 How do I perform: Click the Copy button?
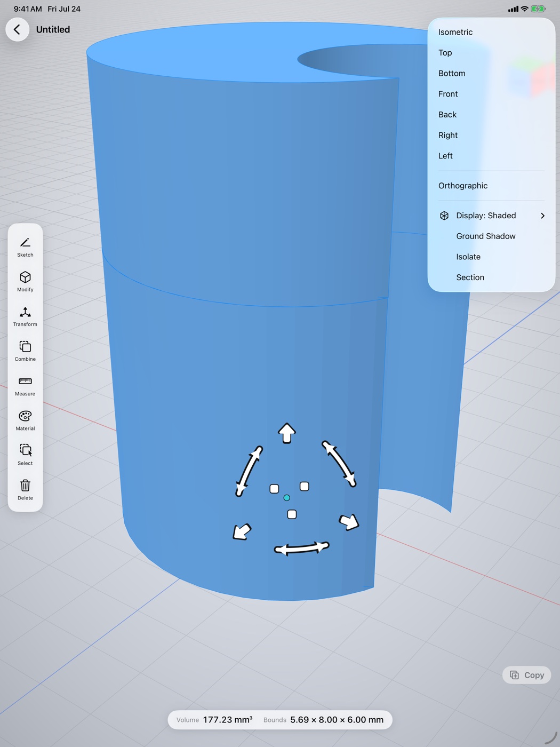tap(527, 675)
